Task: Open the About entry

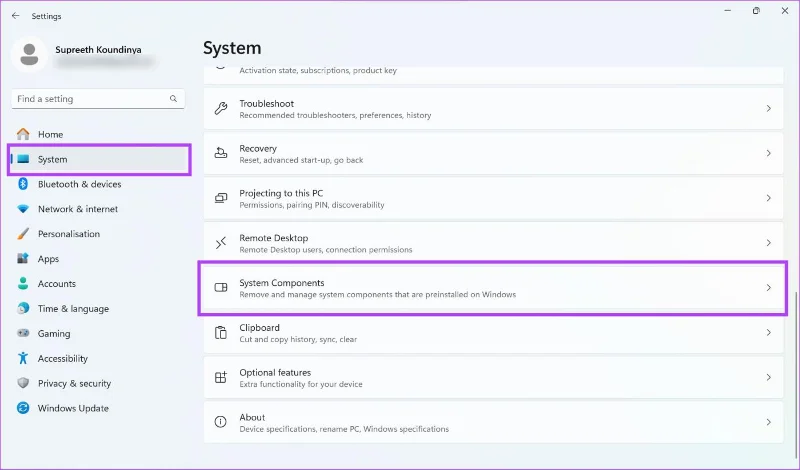Action: click(x=493, y=422)
